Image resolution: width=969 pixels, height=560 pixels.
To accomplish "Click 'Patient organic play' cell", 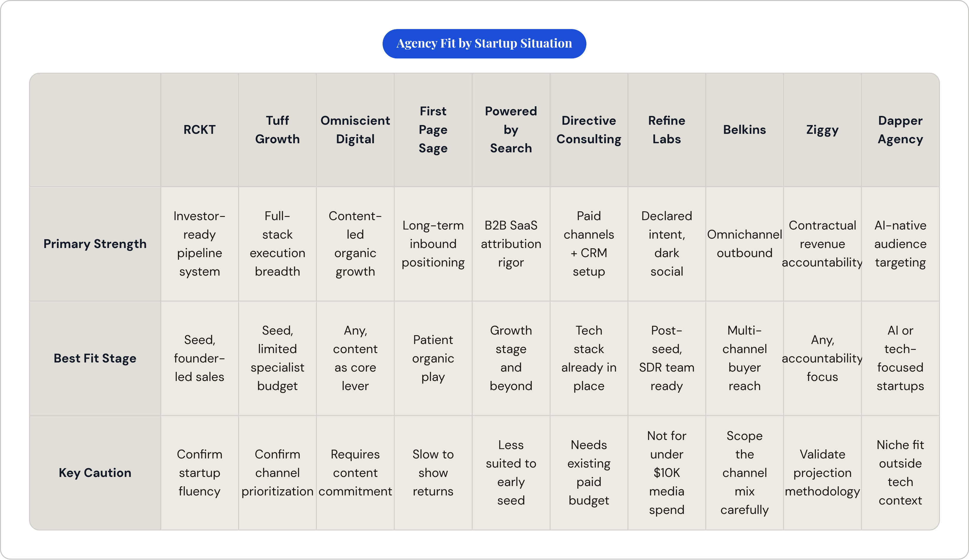I will [x=433, y=358].
